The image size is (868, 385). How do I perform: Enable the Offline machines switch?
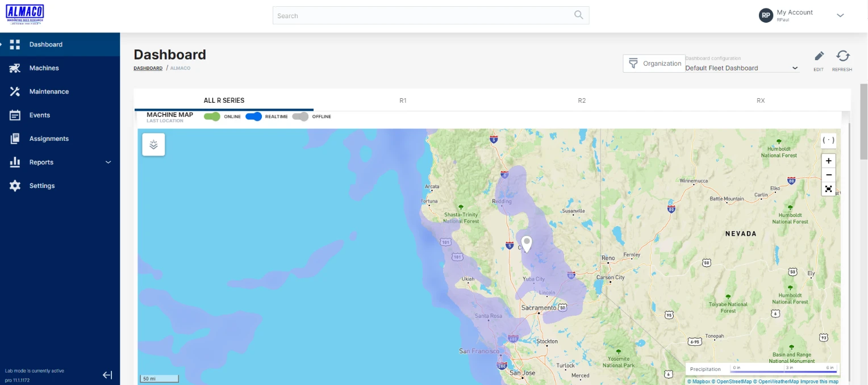(x=301, y=116)
